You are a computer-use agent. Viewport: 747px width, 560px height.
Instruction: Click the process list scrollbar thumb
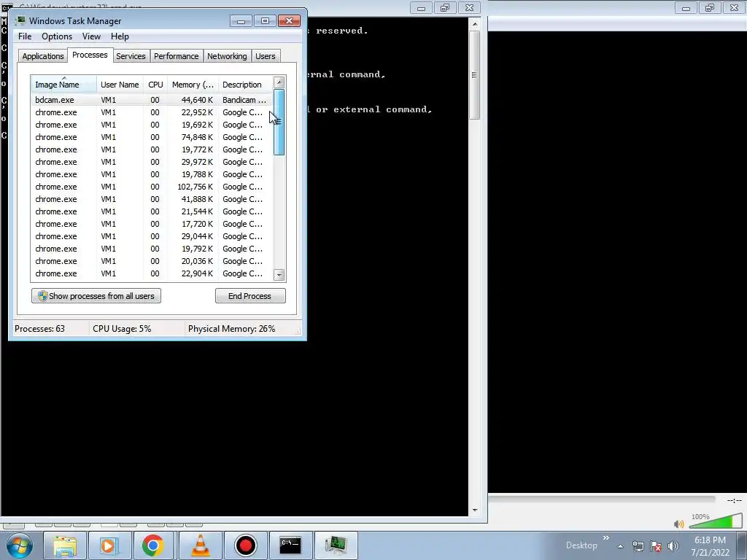[279, 122]
